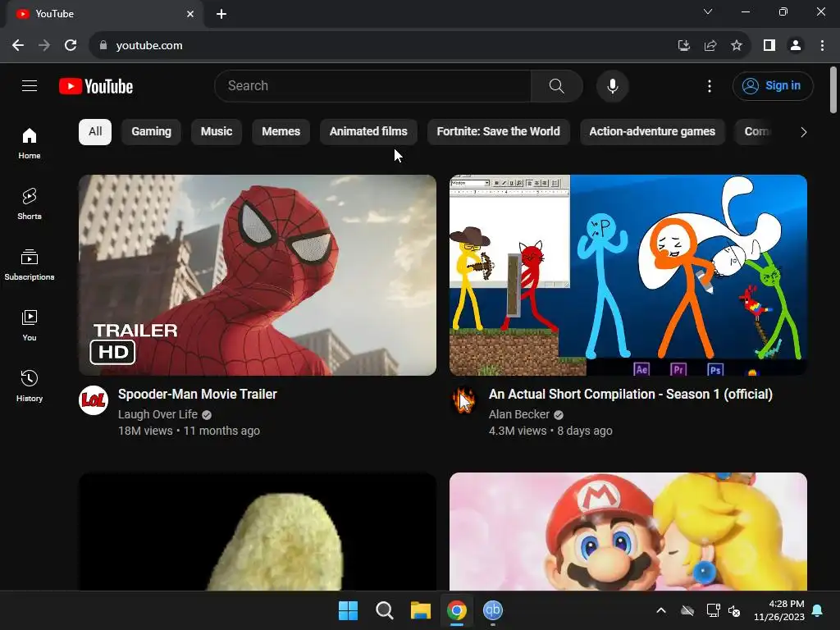
Task: Click the OneDrive cloud tray icon
Action: 687,610
